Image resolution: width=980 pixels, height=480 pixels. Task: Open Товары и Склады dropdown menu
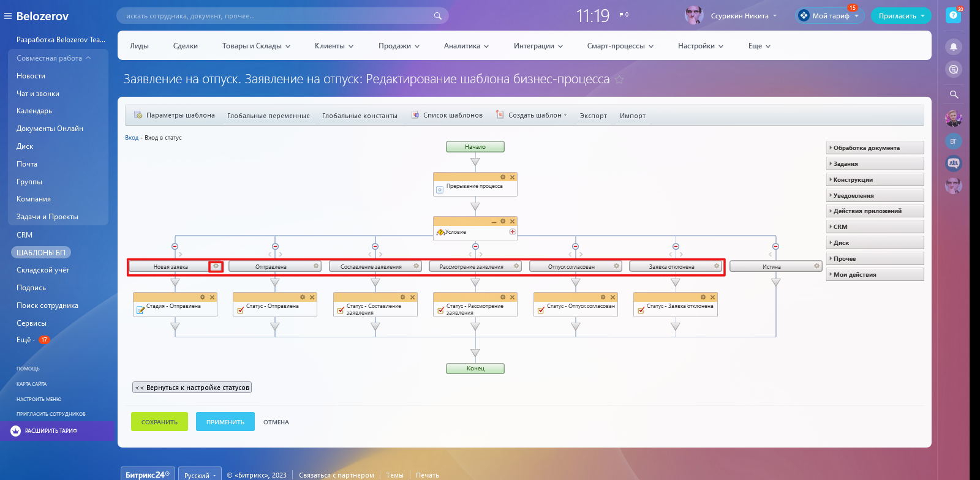256,46
